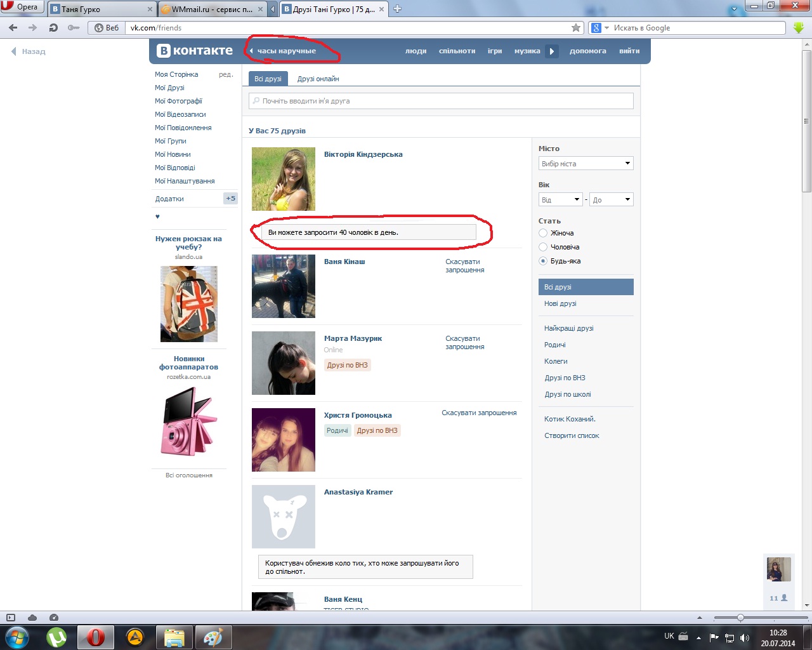Open спільноти in the VK header

tap(457, 51)
